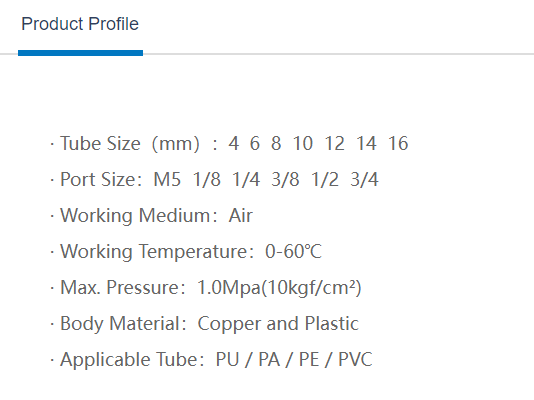This screenshot has height=400, width=534.
Task: Click the tube size value 10
Action: click(303, 143)
